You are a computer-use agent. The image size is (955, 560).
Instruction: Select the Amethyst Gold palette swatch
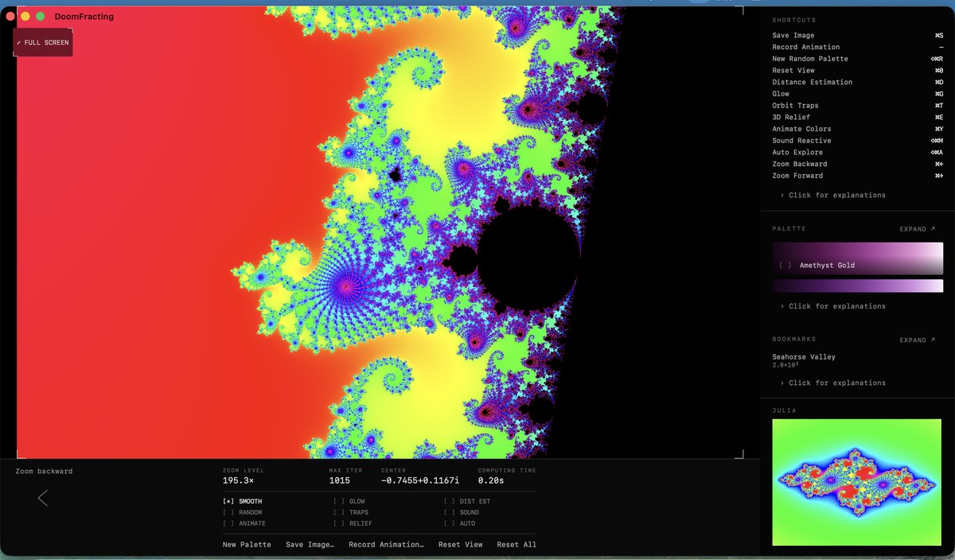[858, 259]
